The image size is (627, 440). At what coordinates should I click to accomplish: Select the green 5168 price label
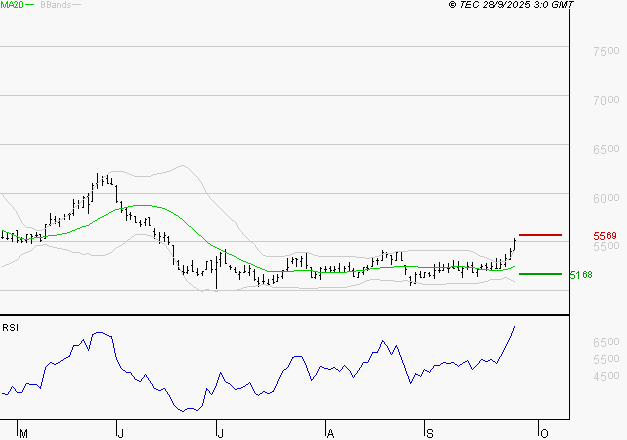pyautogui.click(x=580, y=274)
